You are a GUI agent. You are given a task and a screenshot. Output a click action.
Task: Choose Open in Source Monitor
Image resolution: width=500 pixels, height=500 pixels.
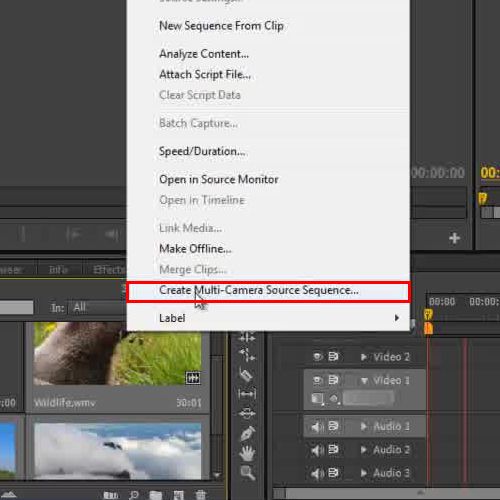[x=268, y=179]
